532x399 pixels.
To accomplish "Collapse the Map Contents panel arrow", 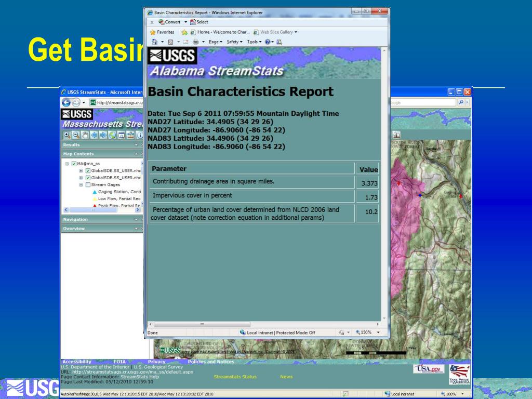I will tap(137, 154).
